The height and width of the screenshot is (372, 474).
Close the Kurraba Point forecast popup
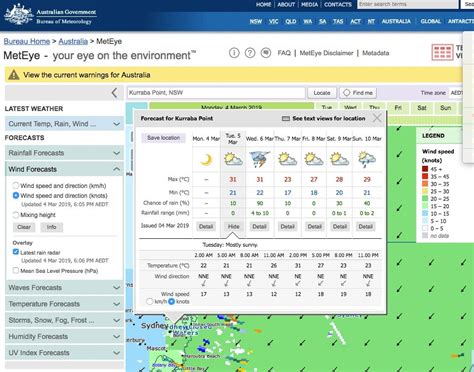377,118
